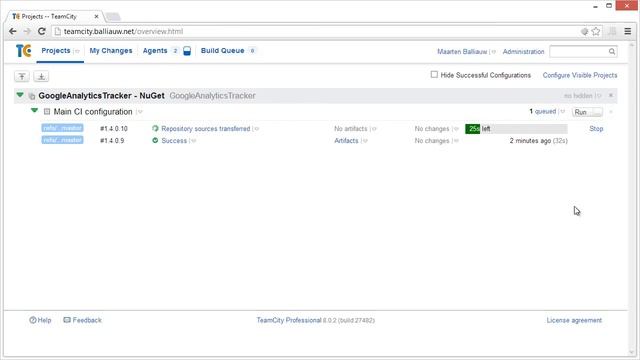The height and width of the screenshot is (360, 640).
Task: Click build number #1.4.0.9
Action: click(112, 140)
